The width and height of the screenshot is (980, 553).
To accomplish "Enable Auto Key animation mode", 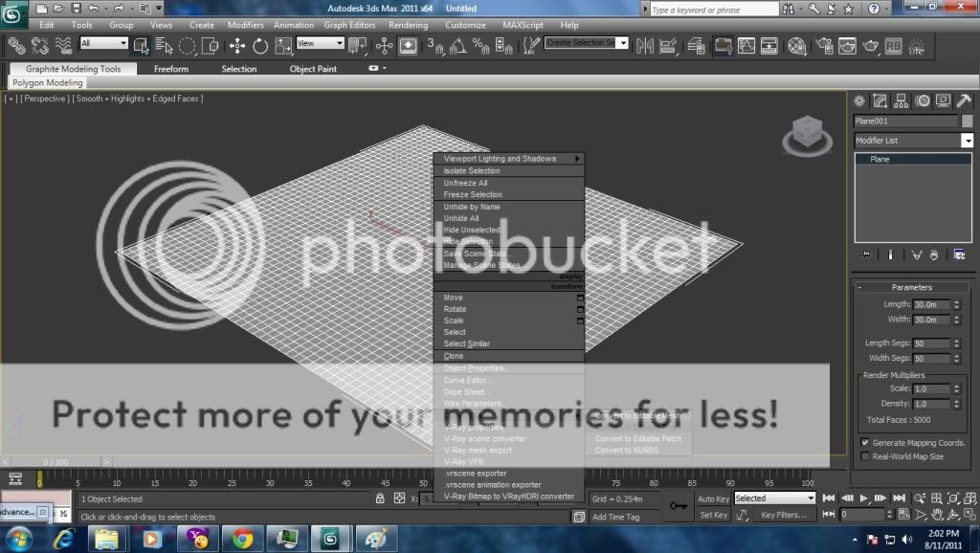I will (x=713, y=498).
